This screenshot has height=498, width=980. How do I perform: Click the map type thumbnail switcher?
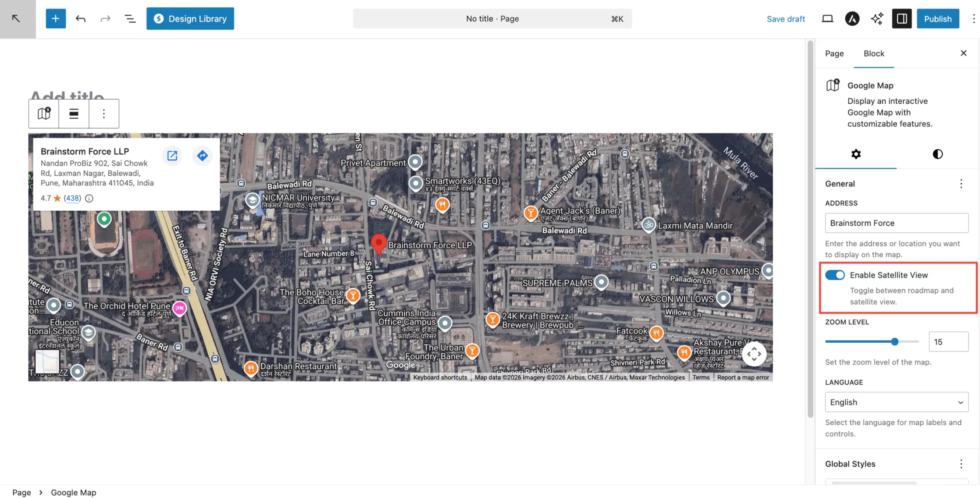pyautogui.click(x=47, y=361)
